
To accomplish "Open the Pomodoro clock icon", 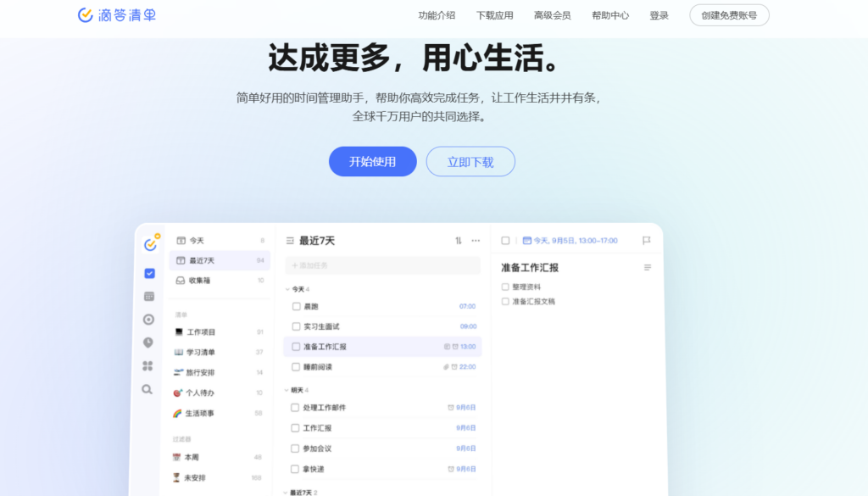I will point(147,343).
